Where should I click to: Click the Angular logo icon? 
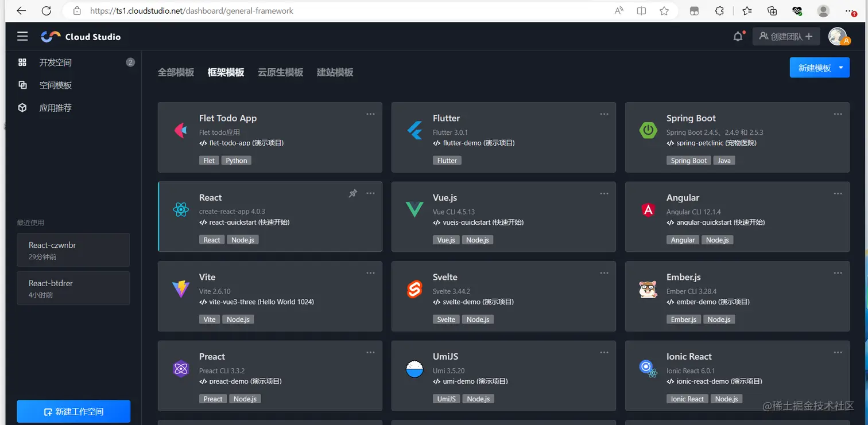point(648,210)
